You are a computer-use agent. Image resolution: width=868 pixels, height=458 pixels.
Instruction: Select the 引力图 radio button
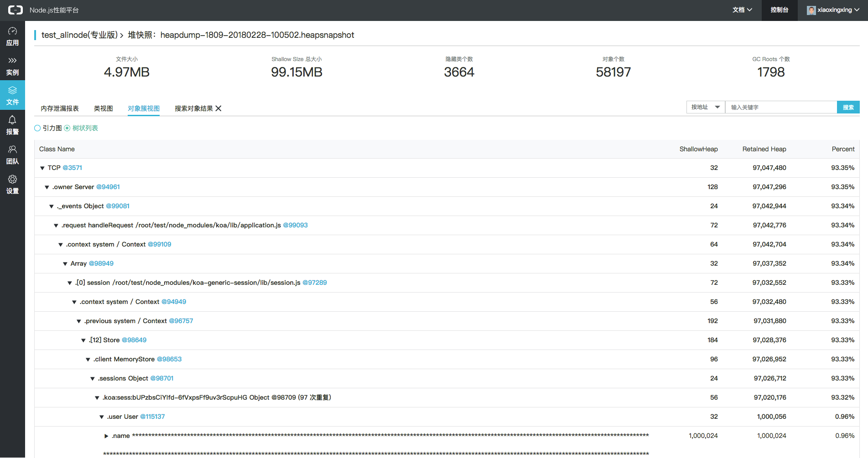coord(37,129)
